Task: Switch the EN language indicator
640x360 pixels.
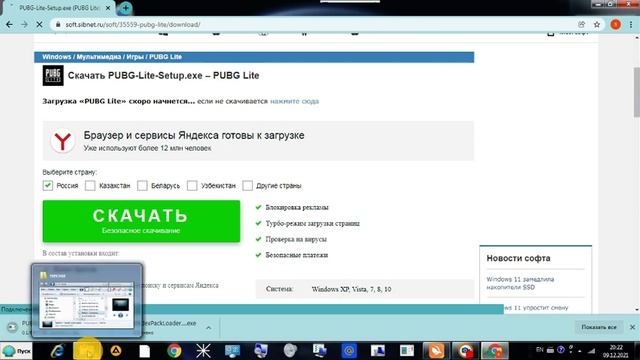Action: (x=540, y=349)
